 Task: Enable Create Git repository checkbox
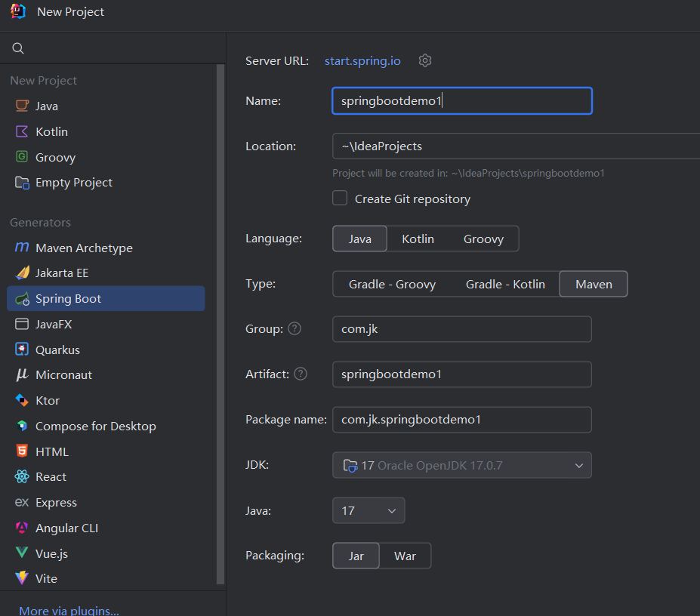[x=340, y=198]
